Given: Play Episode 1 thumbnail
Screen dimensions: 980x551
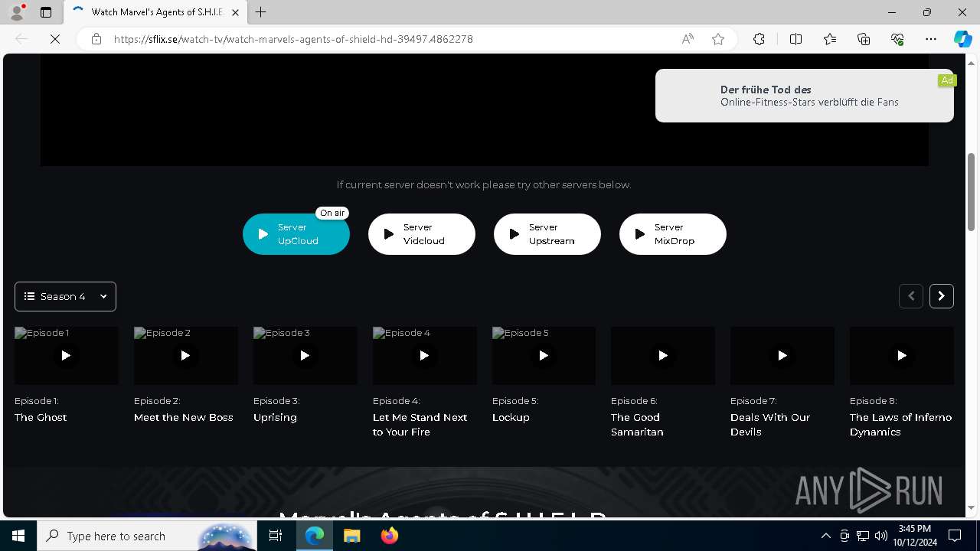Looking at the screenshot, I should [66, 356].
